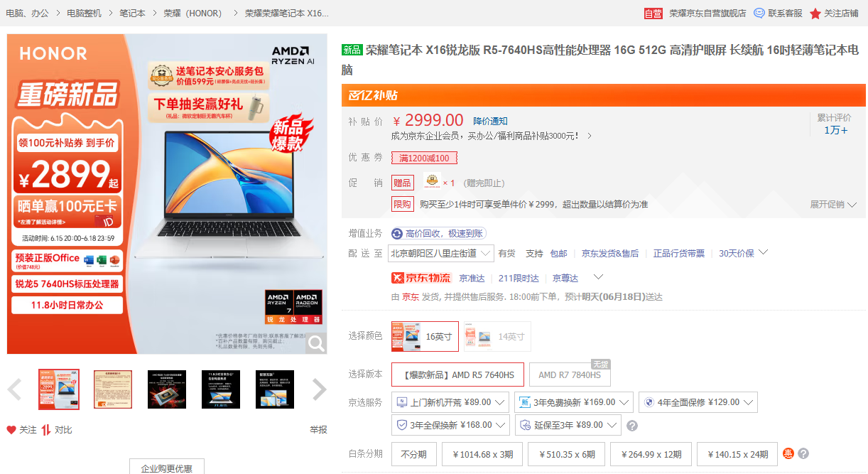Go to 笔记本 breadcrumb category
868x474 pixels.
[132, 14]
